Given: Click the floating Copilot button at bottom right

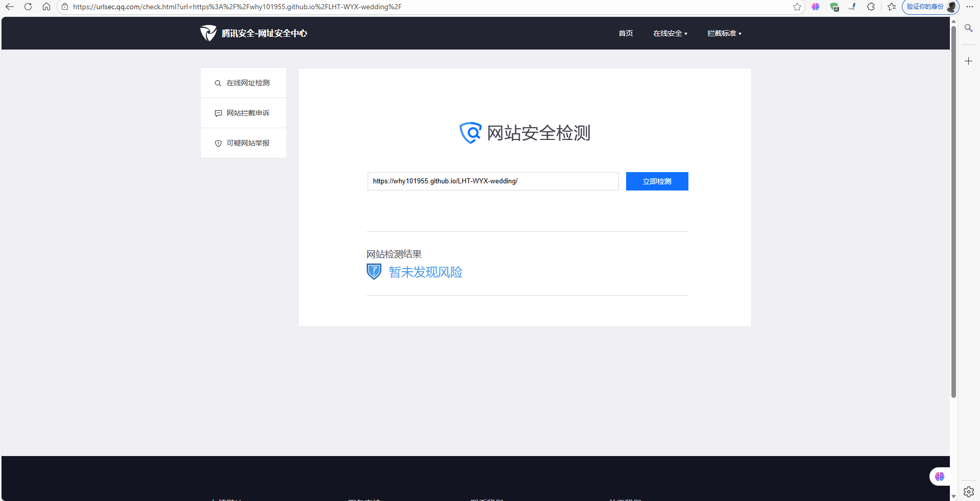Looking at the screenshot, I should click(x=940, y=476).
